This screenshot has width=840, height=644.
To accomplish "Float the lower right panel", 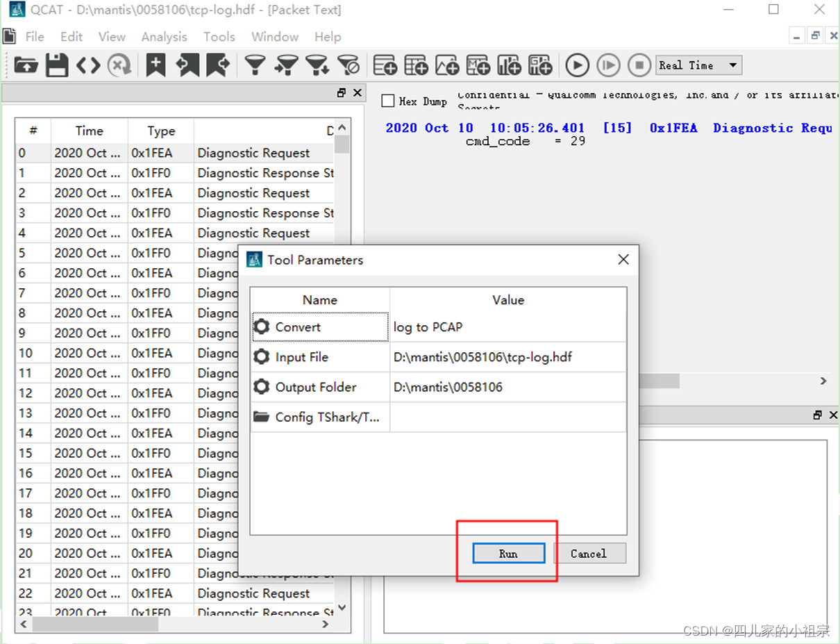I will pos(817,415).
